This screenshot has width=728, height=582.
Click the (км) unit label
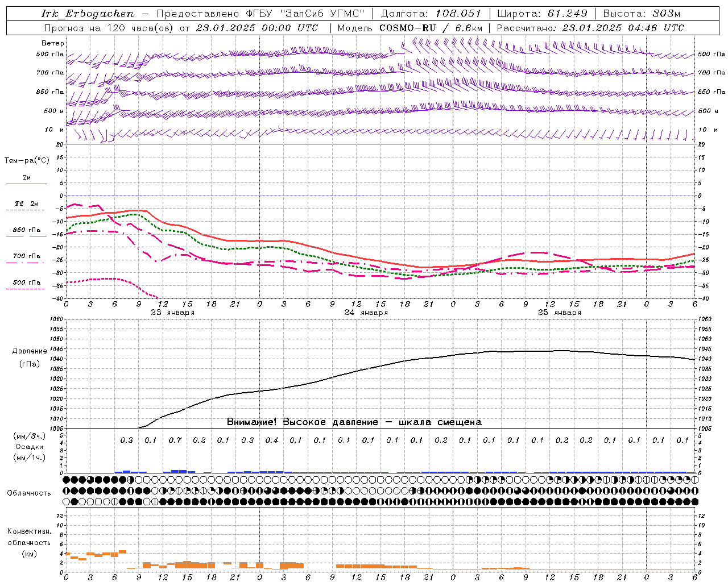tap(30, 554)
